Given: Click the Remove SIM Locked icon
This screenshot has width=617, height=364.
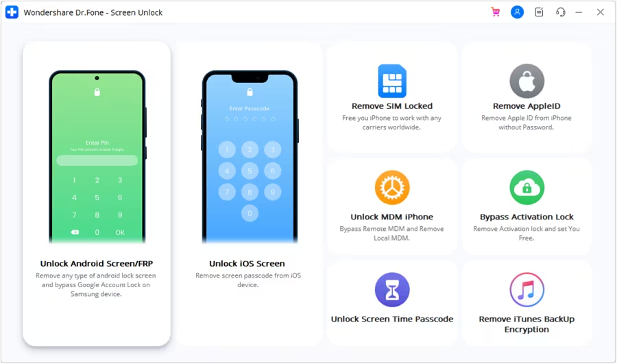Looking at the screenshot, I should tap(392, 81).
